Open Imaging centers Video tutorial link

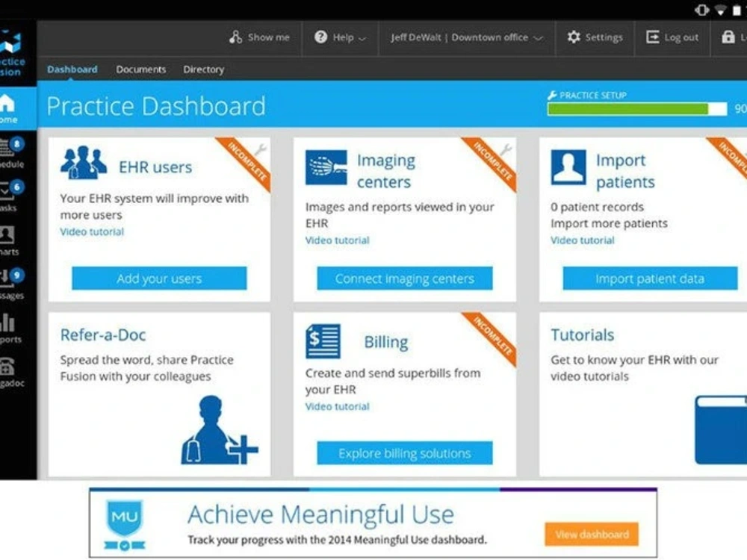tap(338, 240)
